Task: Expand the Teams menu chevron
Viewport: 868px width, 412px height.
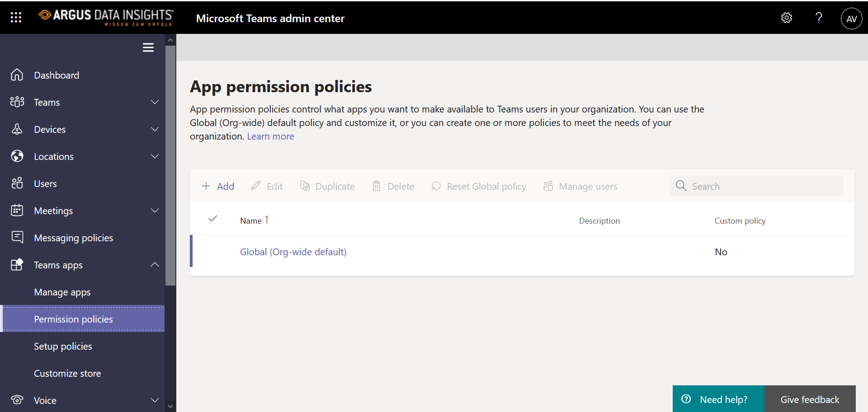Action: (x=155, y=102)
